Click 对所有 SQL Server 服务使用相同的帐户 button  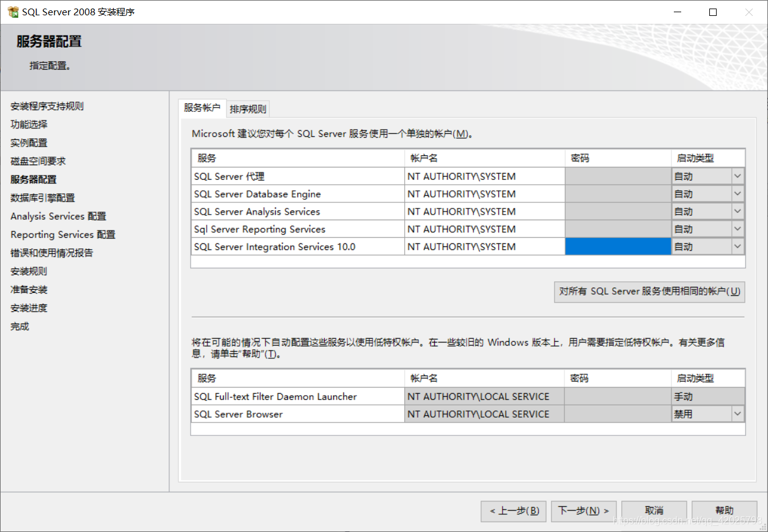[649, 292]
